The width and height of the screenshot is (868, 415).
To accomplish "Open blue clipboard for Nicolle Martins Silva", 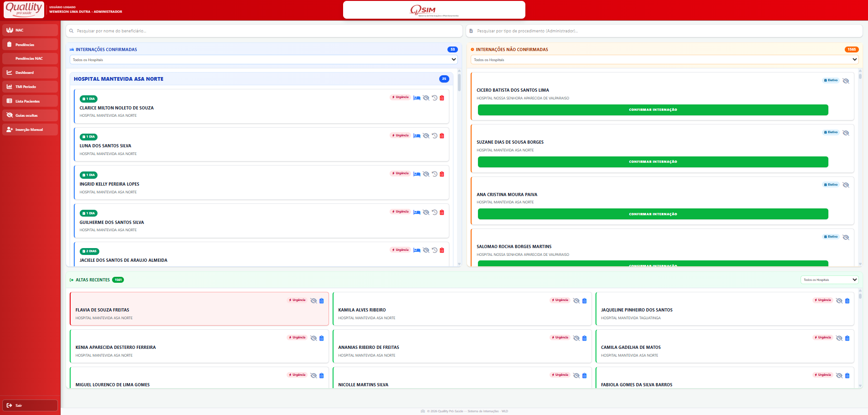I will [x=585, y=375].
